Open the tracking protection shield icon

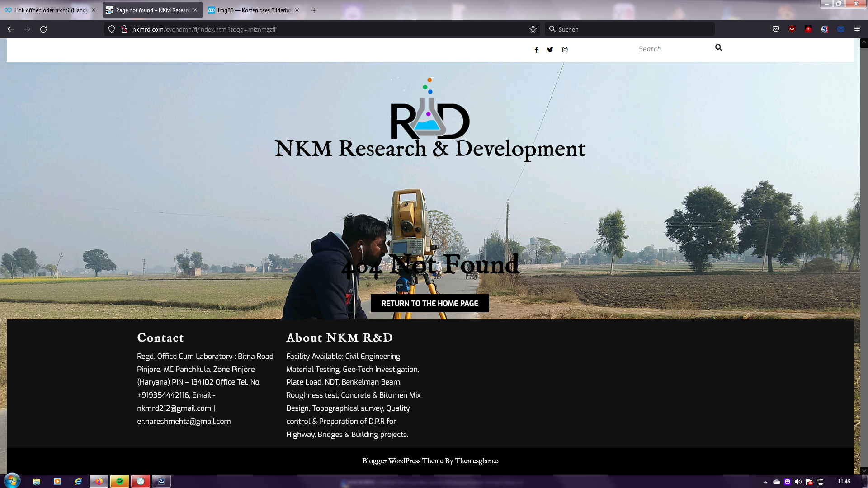pos(112,29)
